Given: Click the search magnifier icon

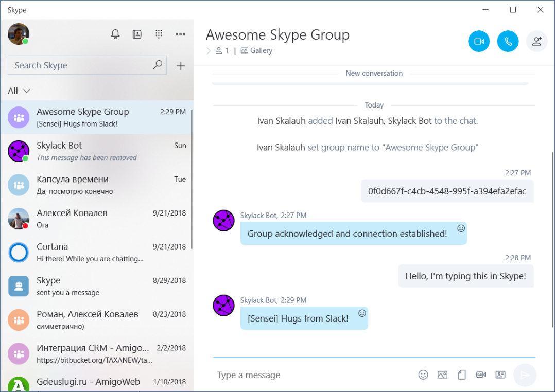Looking at the screenshot, I should click(158, 65).
